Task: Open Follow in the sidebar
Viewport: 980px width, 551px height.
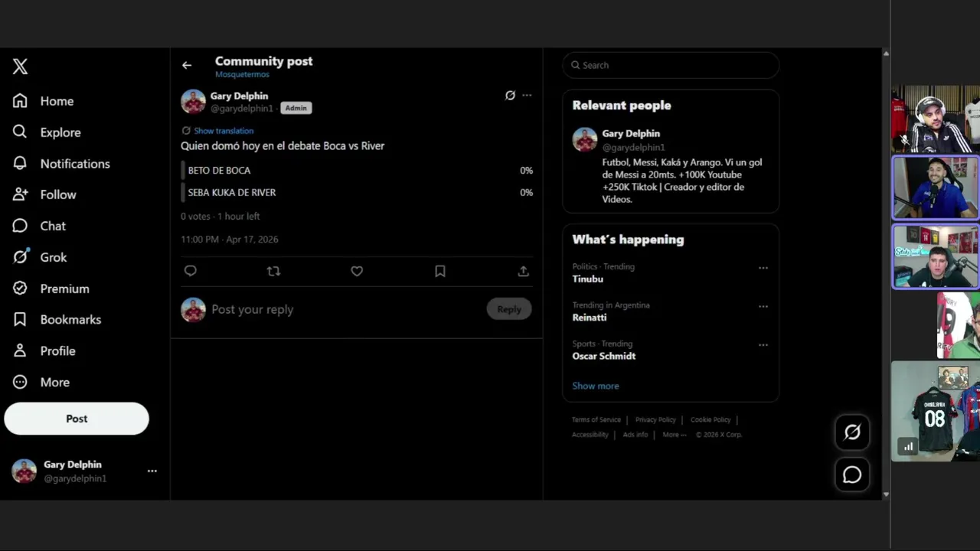Action: pos(44,194)
